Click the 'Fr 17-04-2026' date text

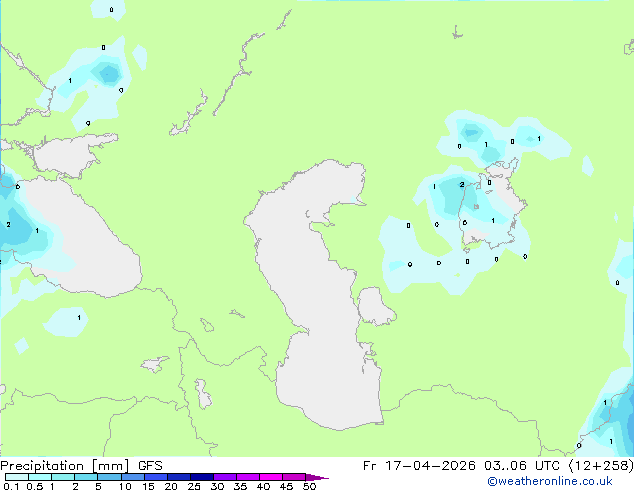tap(419, 466)
